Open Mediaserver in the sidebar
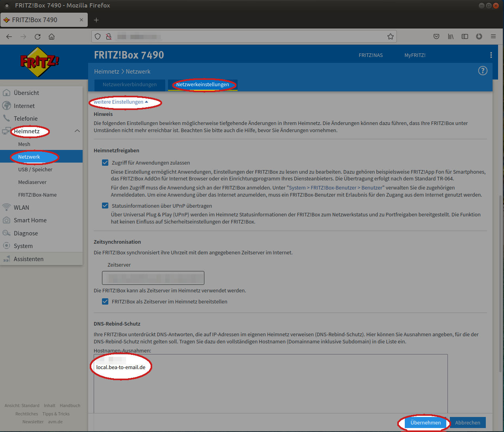 pos(32,182)
